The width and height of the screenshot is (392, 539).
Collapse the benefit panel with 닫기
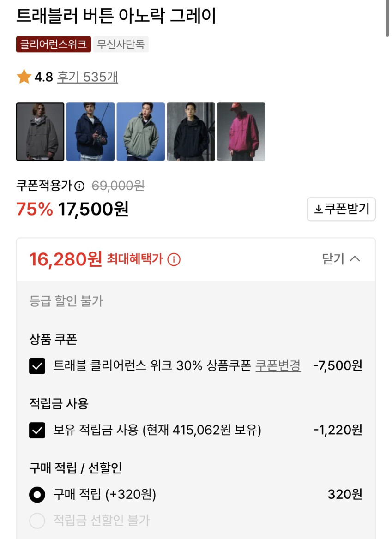coord(333,259)
